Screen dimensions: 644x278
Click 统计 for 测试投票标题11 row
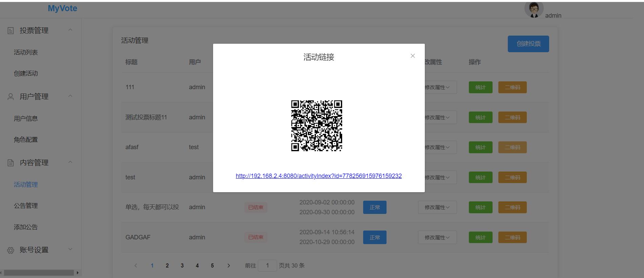coord(480,117)
